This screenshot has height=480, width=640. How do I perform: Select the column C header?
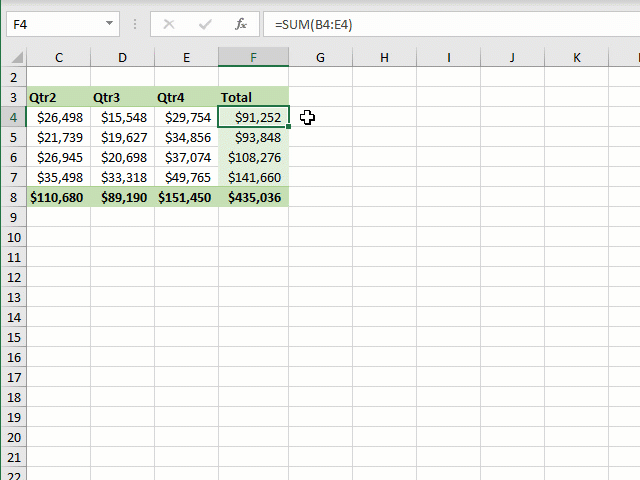coord(58,58)
